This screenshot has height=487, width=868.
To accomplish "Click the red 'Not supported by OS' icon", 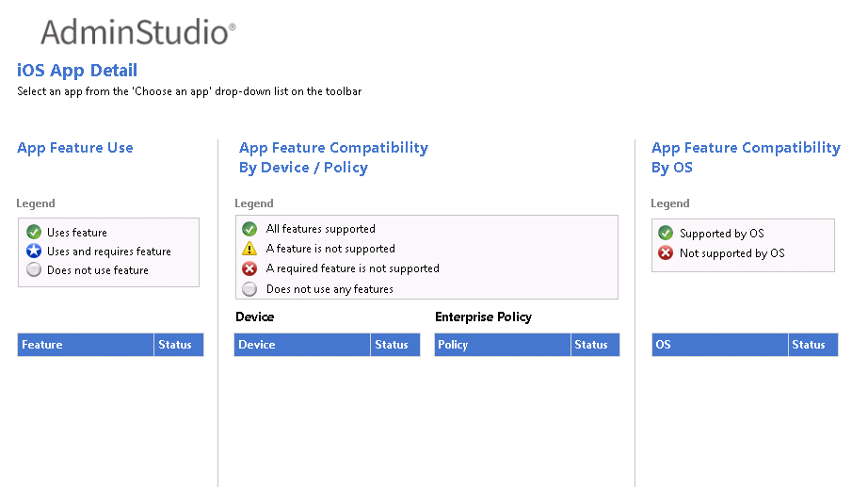I will pos(666,252).
